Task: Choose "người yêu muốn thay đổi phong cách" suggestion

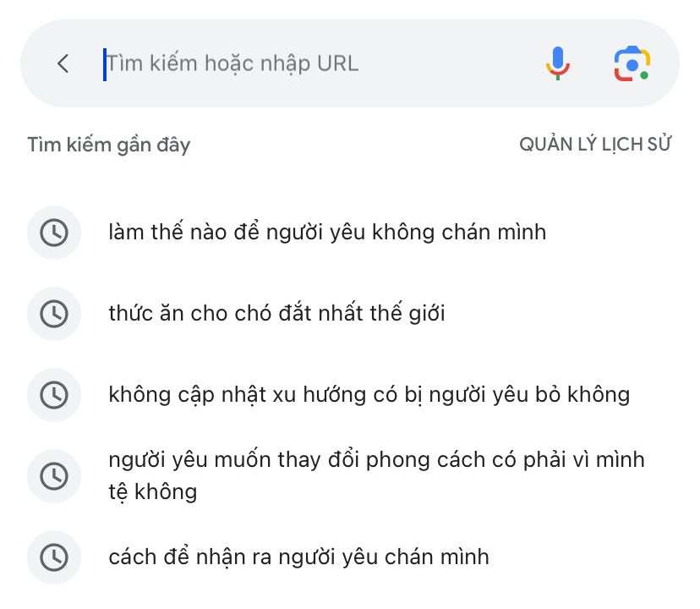Action: click(x=377, y=475)
